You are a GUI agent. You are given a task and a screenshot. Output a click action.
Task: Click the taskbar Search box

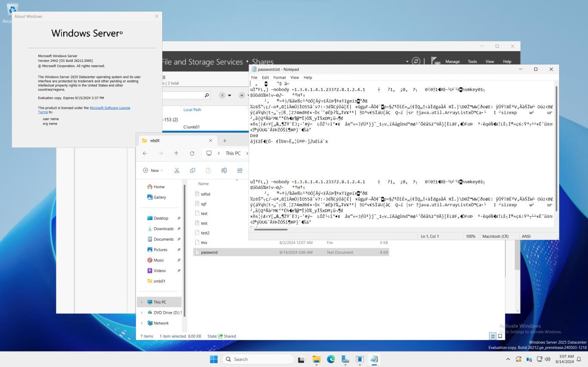[x=258, y=359]
